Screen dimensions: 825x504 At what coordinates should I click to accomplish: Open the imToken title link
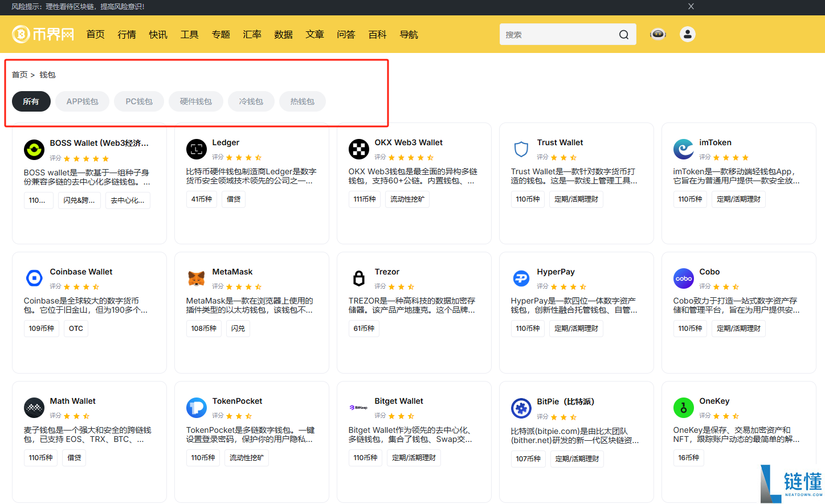pos(716,142)
